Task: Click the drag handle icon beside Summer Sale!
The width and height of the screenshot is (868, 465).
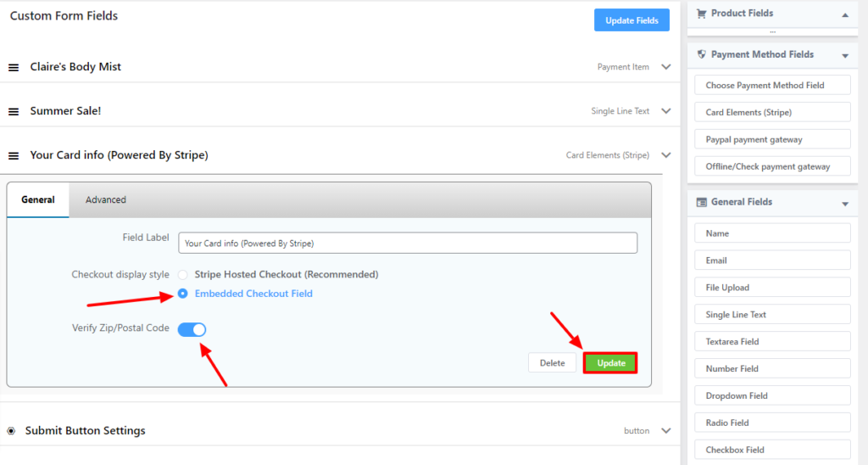Action: [14, 111]
